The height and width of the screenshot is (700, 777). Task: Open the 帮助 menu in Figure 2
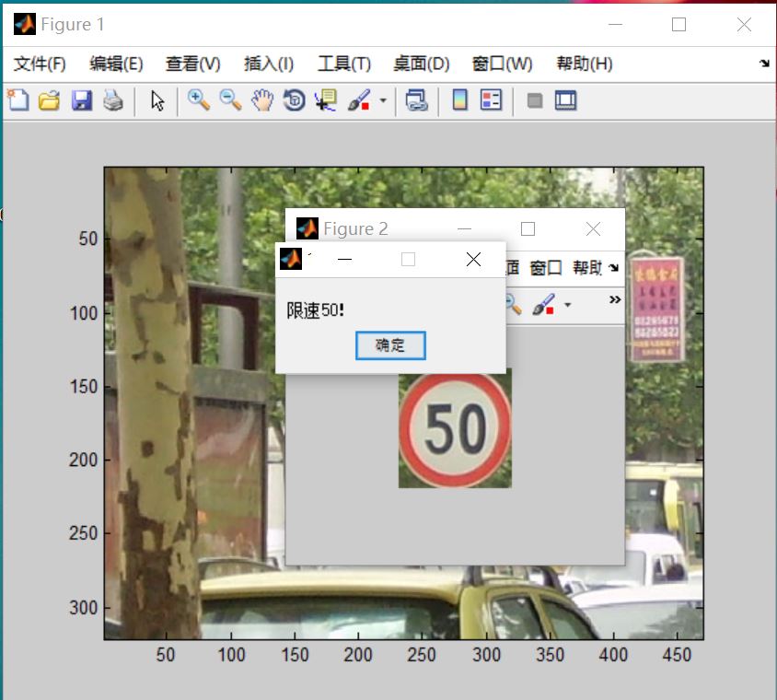pyautogui.click(x=587, y=268)
